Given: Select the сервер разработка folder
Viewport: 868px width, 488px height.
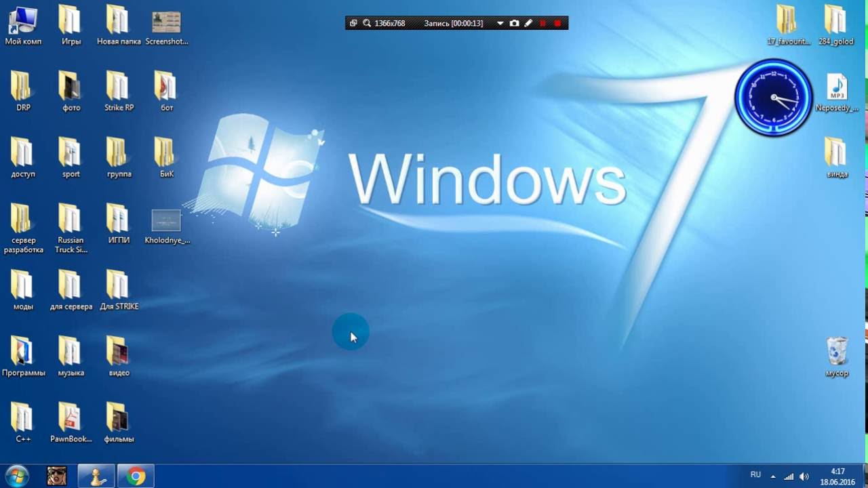Looking at the screenshot, I should pos(23,228).
